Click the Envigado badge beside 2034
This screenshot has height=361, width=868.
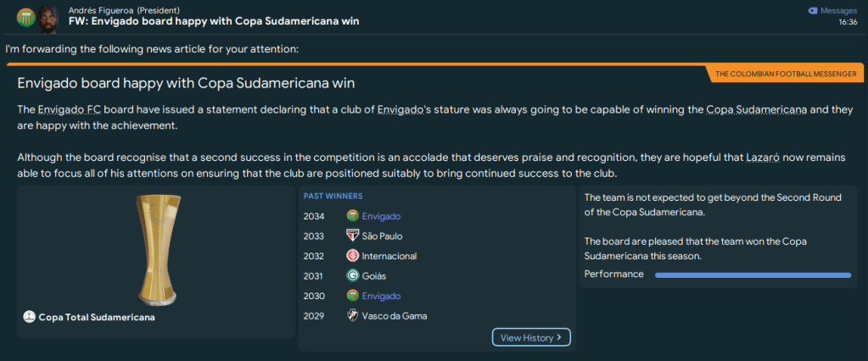click(x=353, y=216)
